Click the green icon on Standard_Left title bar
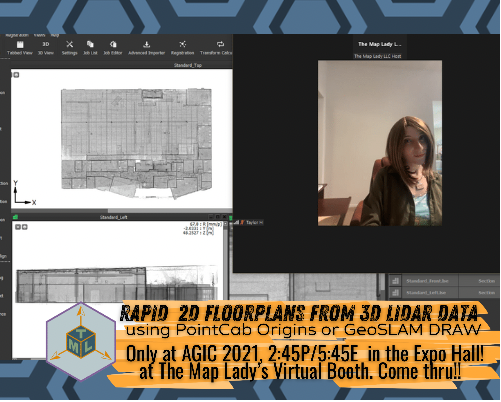The image size is (501, 402). pyautogui.click(x=15, y=217)
